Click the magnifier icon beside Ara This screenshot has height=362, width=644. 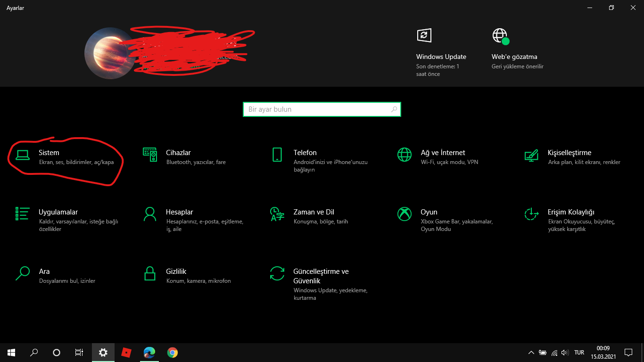[x=23, y=273]
